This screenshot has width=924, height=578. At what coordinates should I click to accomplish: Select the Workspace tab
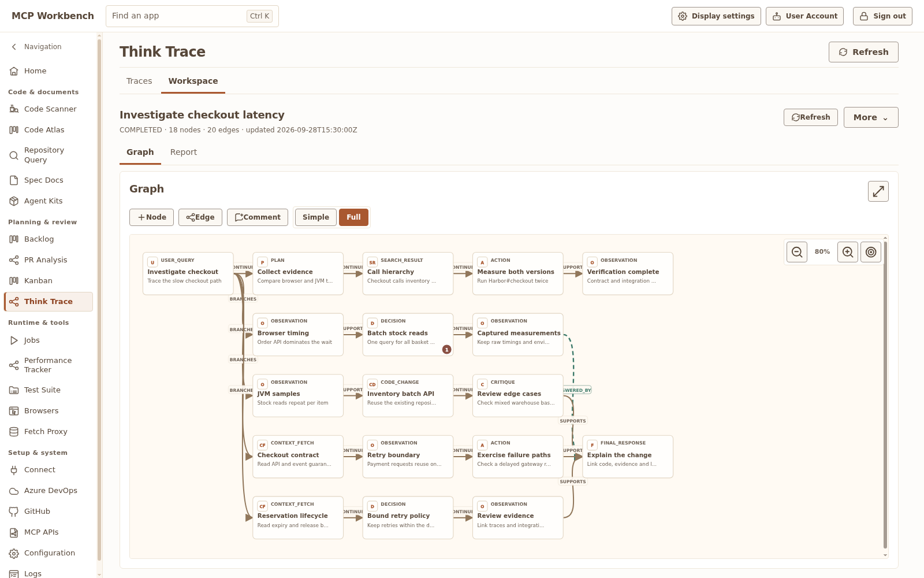(x=193, y=81)
